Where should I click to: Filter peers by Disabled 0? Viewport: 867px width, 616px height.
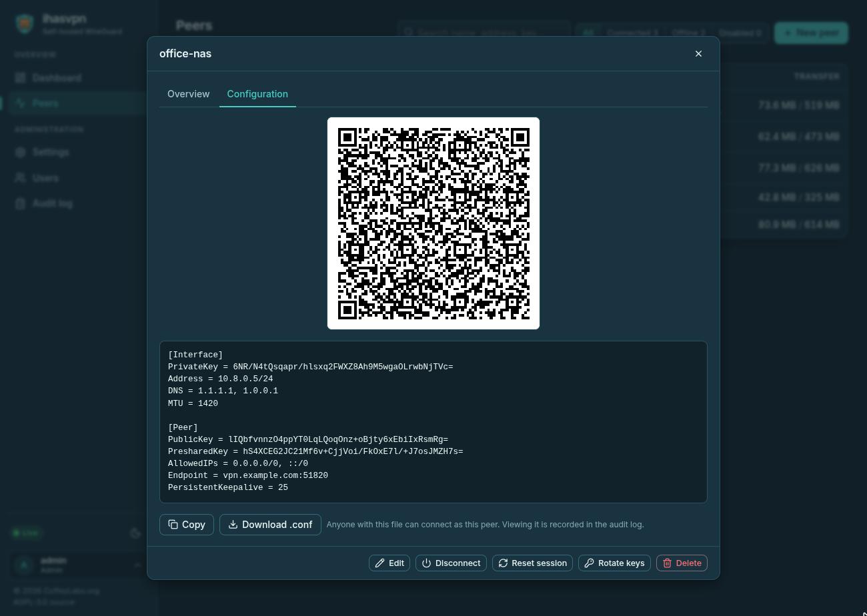click(x=740, y=33)
